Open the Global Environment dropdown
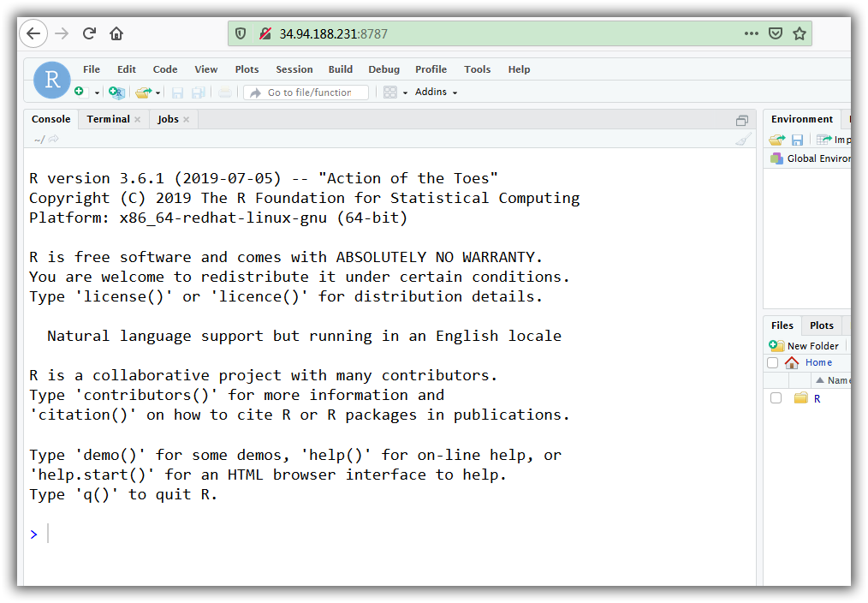Image resolution: width=868 pixels, height=603 pixels. (810, 158)
